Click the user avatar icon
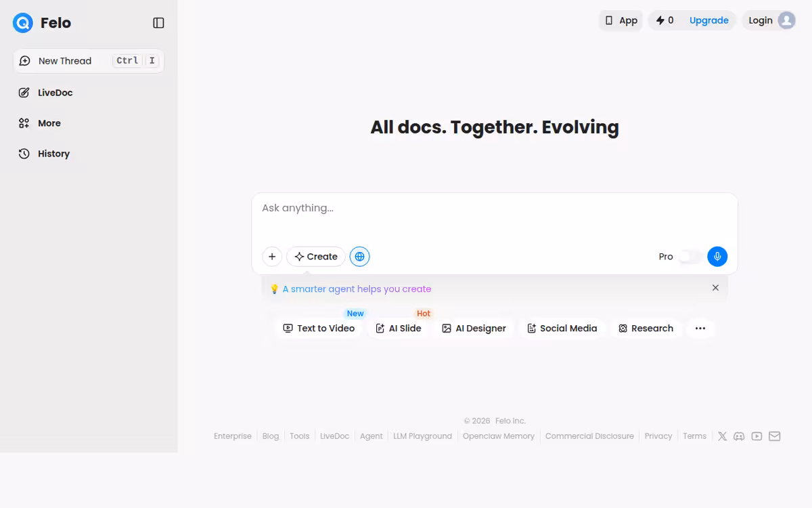Image resolution: width=812 pixels, height=508 pixels. pyautogui.click(x=786, y=20)
